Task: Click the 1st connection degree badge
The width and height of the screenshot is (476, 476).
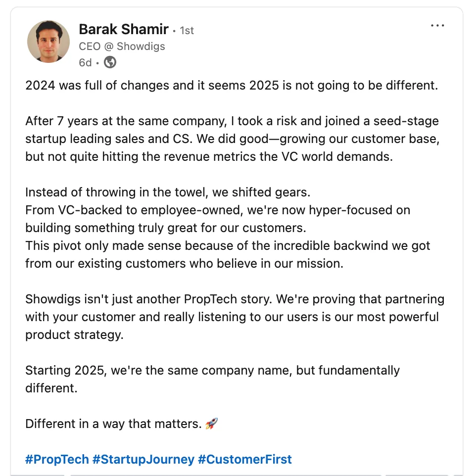Action: (x=187, y=31)
